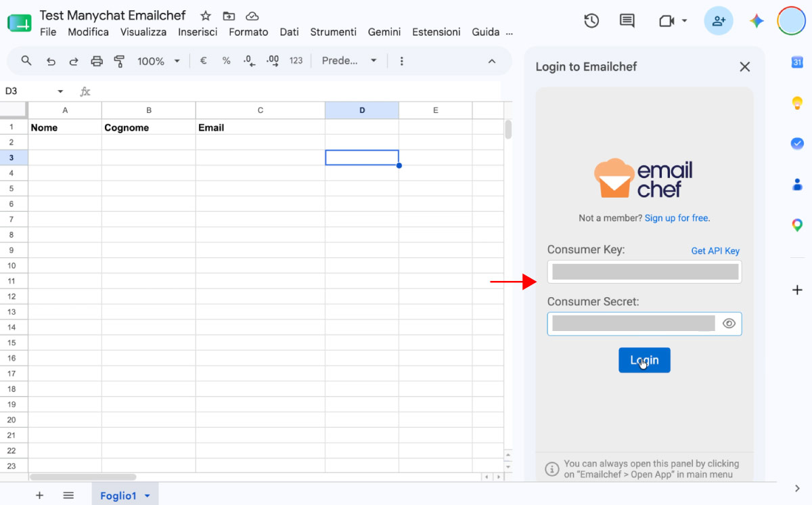
Task: Redo the last action
Action: 74,61
